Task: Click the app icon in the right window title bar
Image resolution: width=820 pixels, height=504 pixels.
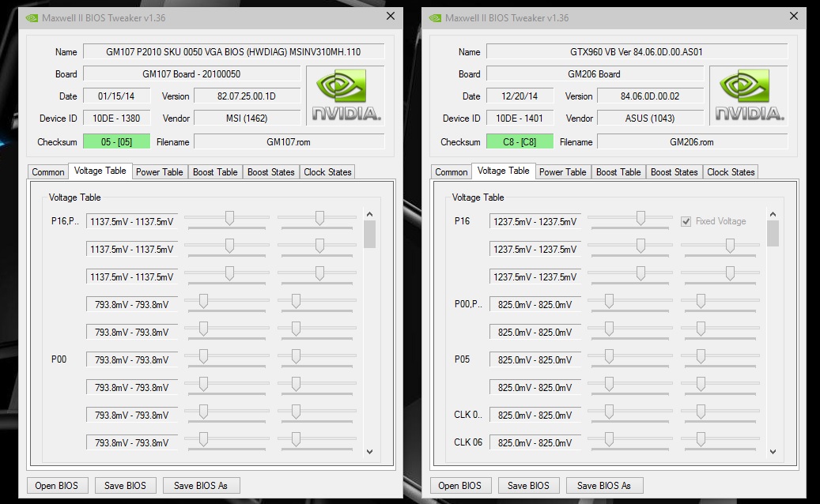Action: coord(435,17)
